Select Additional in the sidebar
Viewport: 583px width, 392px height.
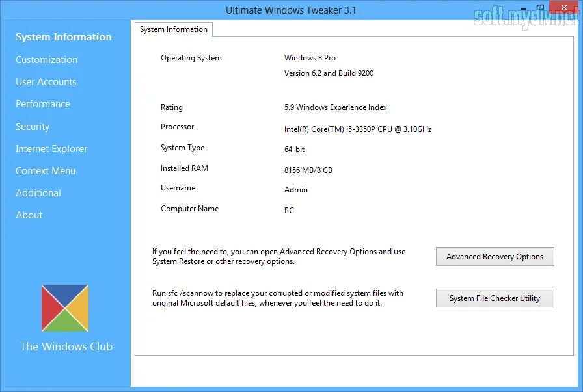[x=38, y=193]
